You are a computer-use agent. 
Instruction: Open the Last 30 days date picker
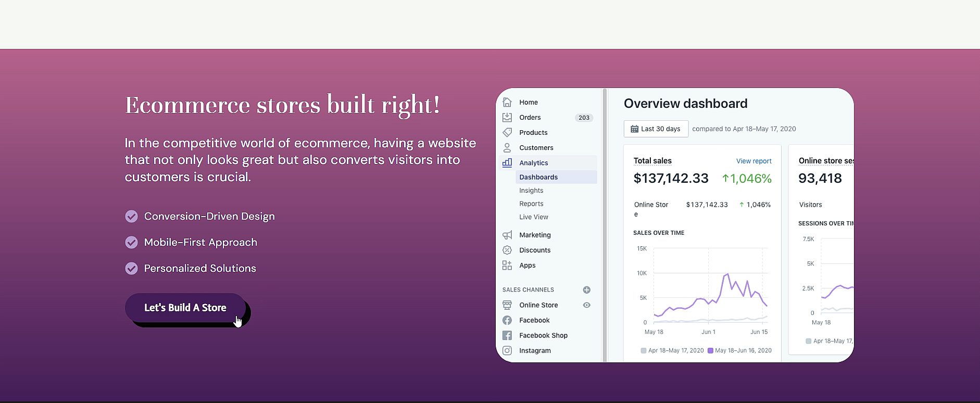click(656, 129)
